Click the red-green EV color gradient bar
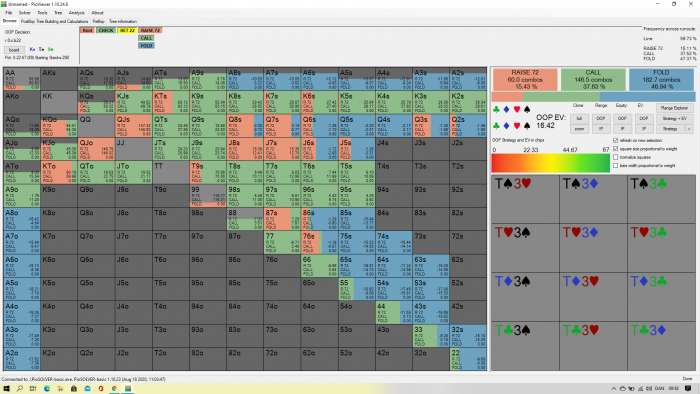700x394 pixels. pos(550,163)
